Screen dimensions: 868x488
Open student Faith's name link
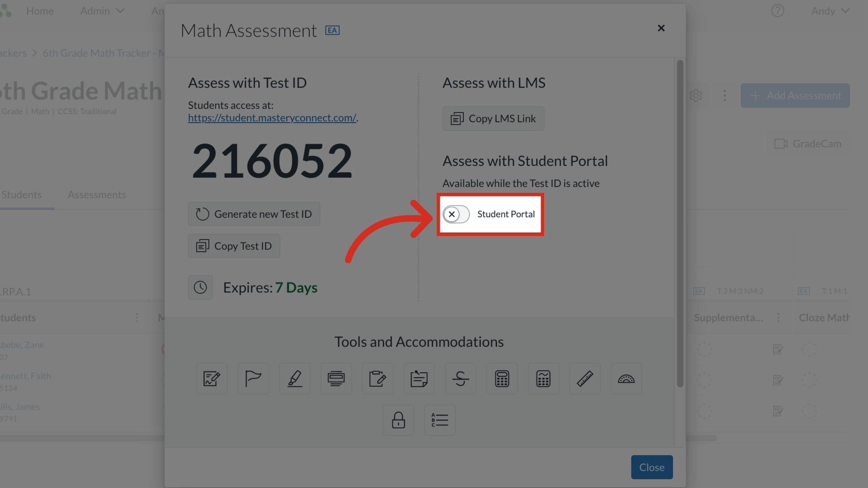25,376
